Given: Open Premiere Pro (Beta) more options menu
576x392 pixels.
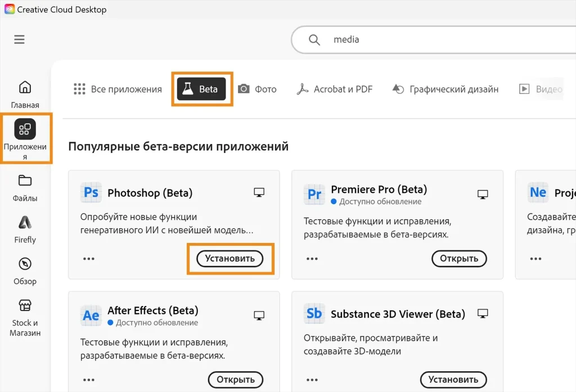Looking at the screenshot, I should click(x=312, y=259).
